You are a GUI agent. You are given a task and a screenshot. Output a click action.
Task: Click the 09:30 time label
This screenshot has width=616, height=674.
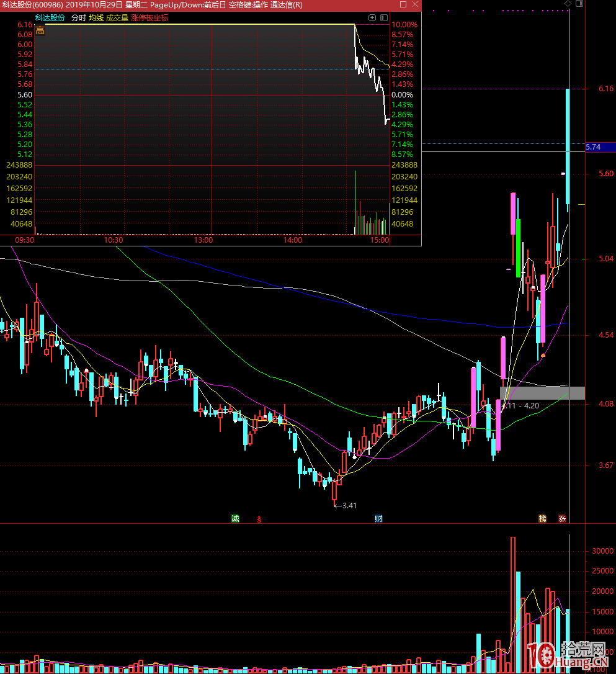[x=24, y=240]
